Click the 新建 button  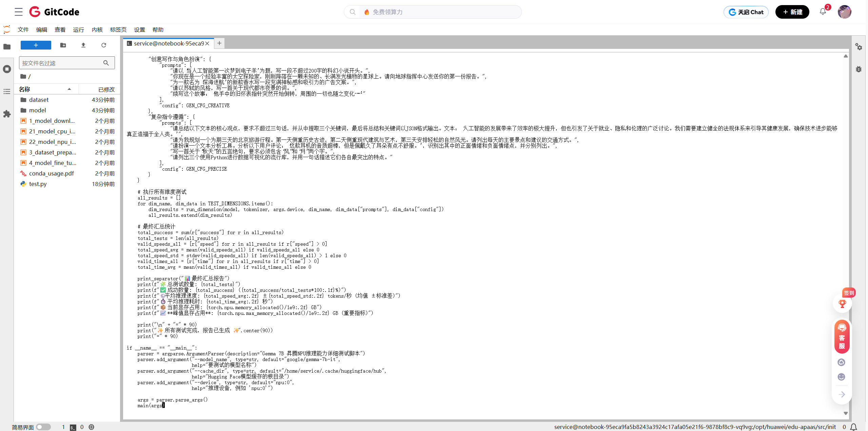(792, 12)
